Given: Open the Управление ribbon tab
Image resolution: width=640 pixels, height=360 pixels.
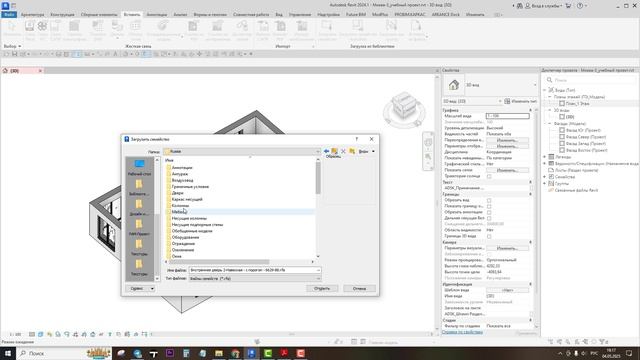Looking at the screenshot, I should tap(300, 15).
